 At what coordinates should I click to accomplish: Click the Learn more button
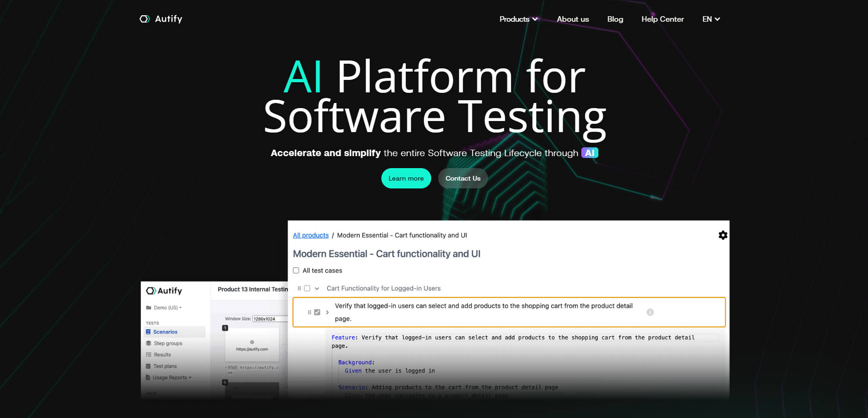pos(406,178)
